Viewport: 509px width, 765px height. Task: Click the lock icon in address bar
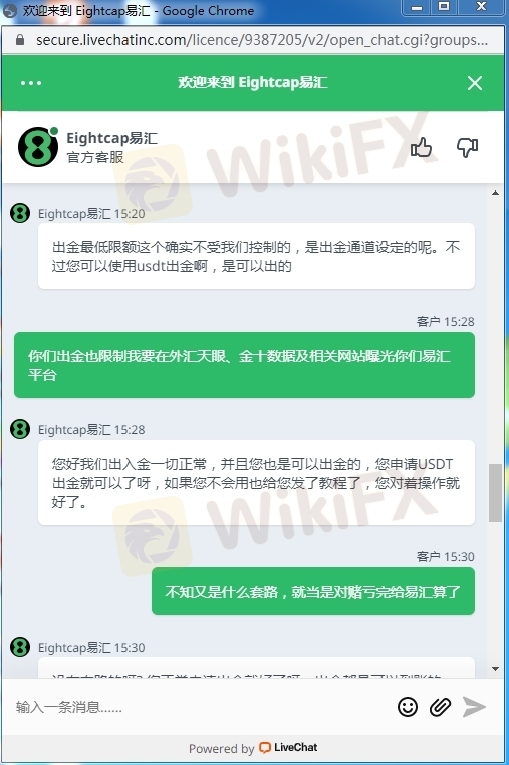pos(20,40)
